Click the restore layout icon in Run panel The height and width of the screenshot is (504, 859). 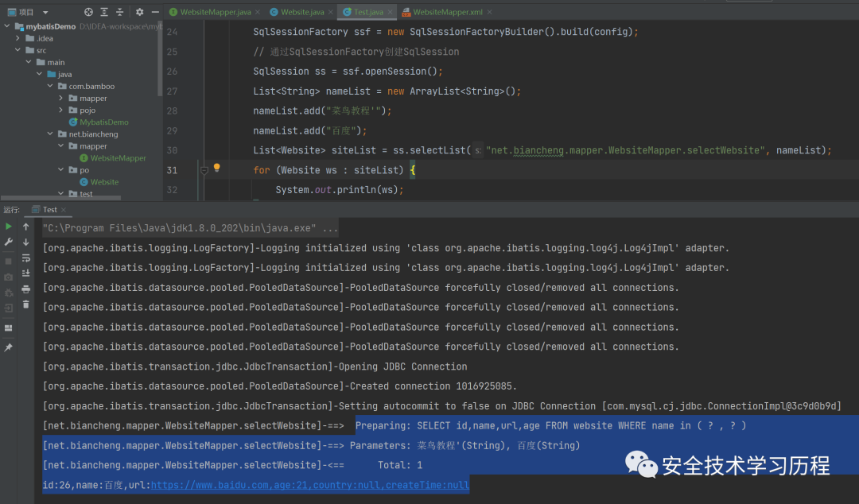click(x=8, y=328)
